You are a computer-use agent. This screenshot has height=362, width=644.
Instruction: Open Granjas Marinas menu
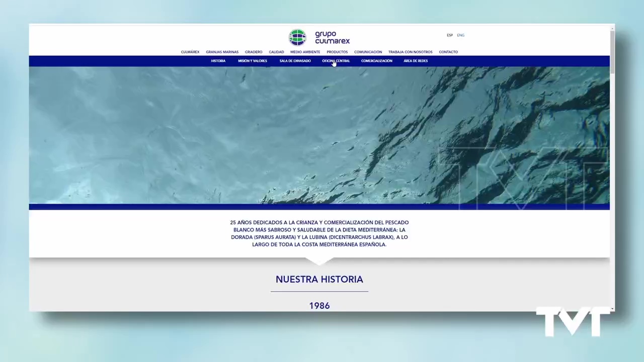click(222, 52)
